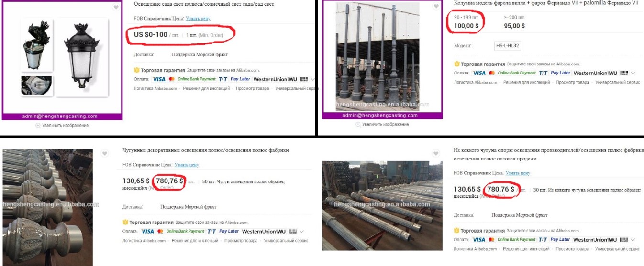644x266 pixels.
Task: Click VISA payment icon in Fernando VII listing
Action: coord(479,73)
